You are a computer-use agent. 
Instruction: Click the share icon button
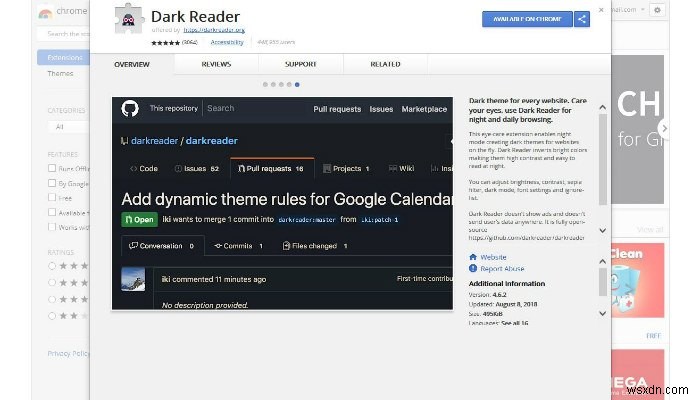point(582,19)
